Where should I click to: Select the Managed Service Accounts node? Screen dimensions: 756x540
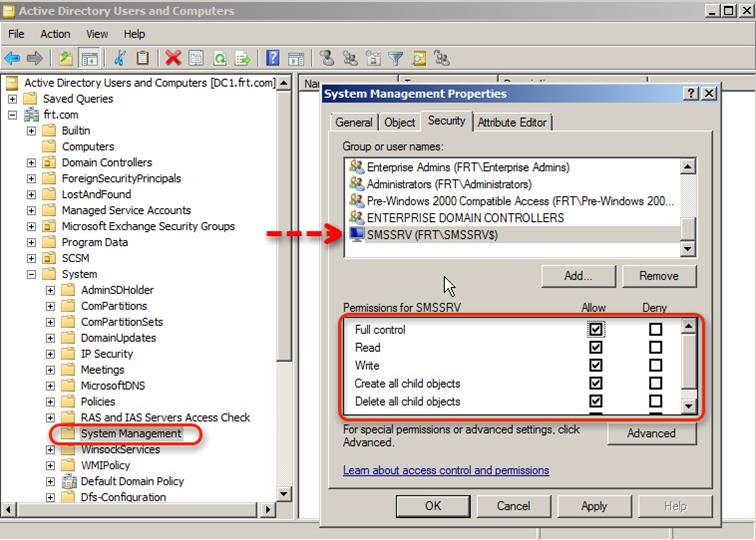point(126,210)
